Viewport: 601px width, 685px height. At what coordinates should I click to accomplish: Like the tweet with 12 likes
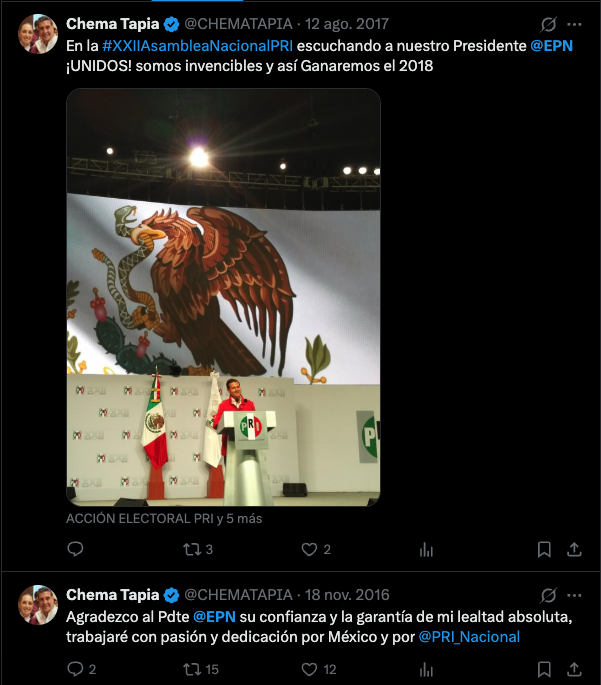[x=319, y=669]
